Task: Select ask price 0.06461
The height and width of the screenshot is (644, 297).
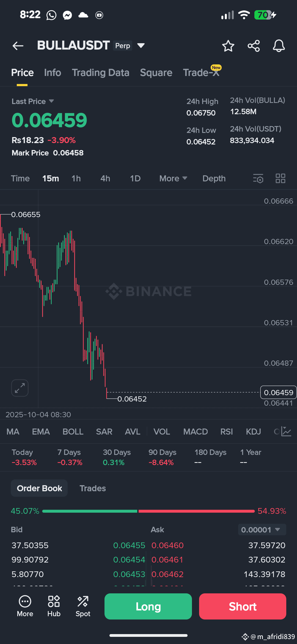Action: 167,560
